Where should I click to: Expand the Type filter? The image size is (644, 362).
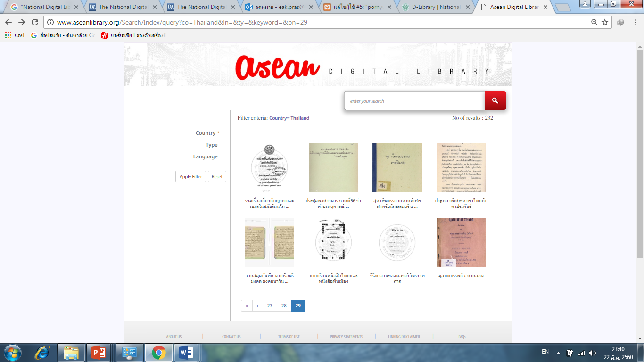pos(211,145)
